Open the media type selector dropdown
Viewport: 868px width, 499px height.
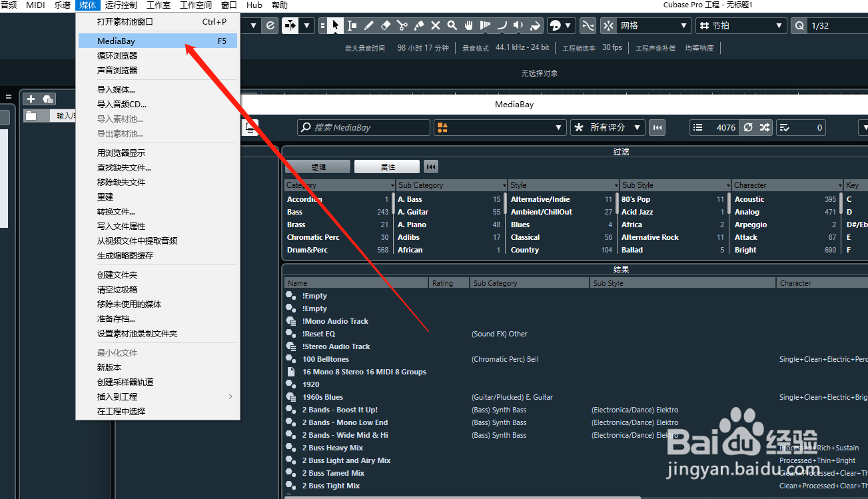click(500, 127)
